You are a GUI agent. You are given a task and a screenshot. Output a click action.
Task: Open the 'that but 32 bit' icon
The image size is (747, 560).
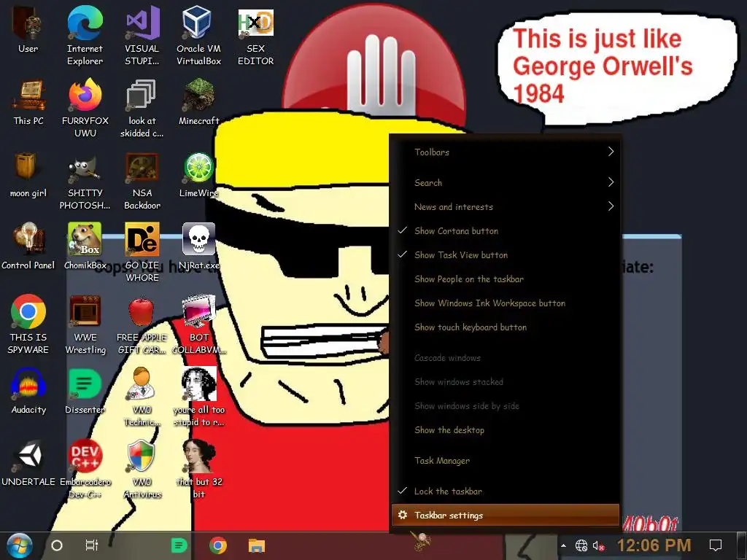[198, 470]
